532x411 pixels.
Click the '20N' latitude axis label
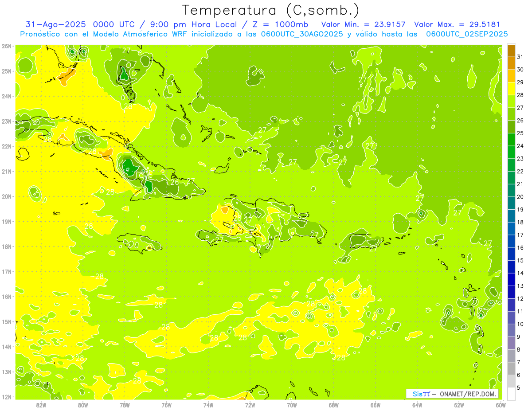[6, 196]
